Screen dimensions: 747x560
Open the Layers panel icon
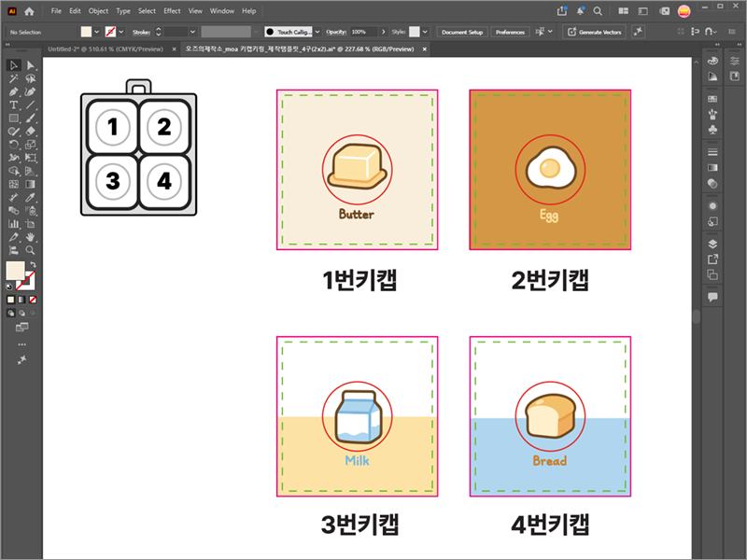(x=712, y=244)
